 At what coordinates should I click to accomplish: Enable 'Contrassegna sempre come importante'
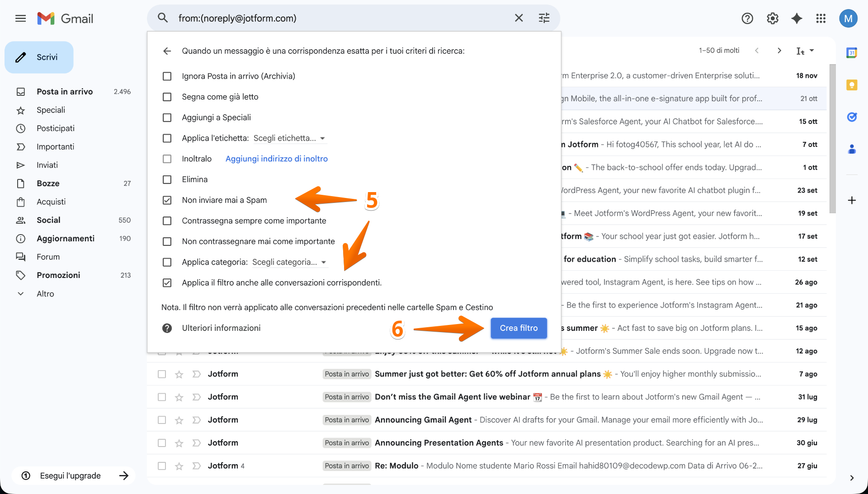[x=167, y=221]
